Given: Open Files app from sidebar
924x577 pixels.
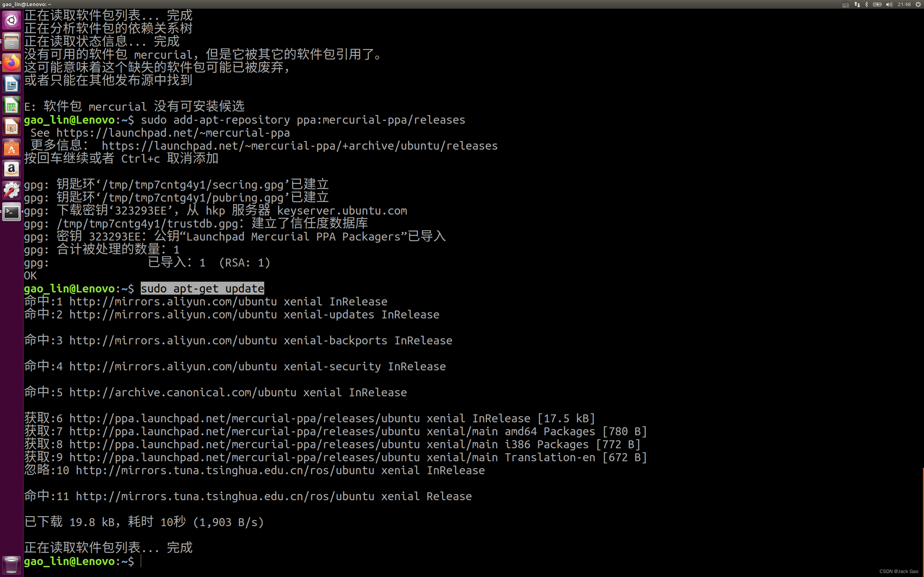Looking at the screenshot, I should [11, 41].
